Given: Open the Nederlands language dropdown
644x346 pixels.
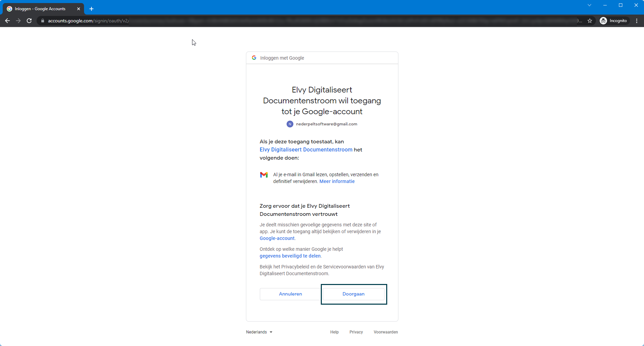Looking at the screenshot, I should (x=259, y=332).
